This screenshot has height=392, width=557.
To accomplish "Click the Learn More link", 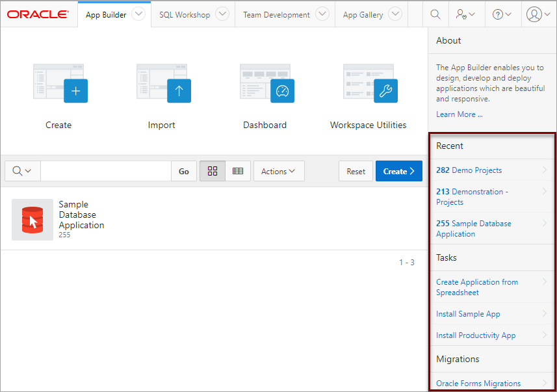I will click(x=460, y=114).
